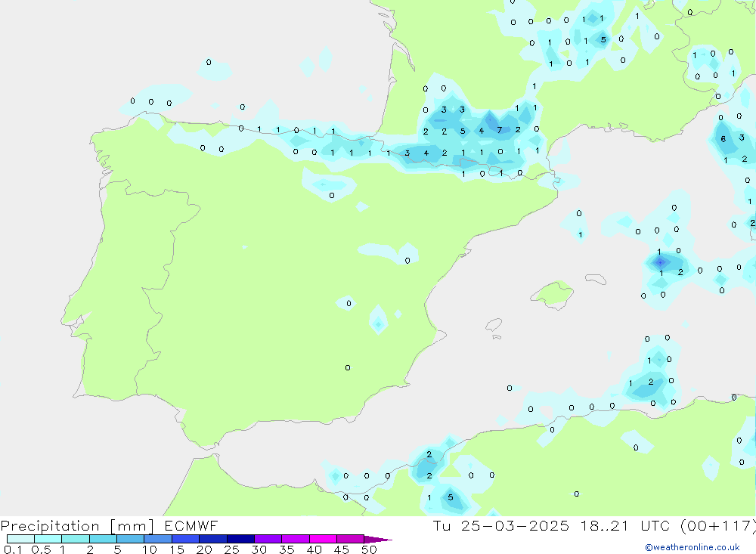Click the above-50 arrow tip of legend
Image resolution: width=756 pixels, height=554 pixels.
[378, 540]
